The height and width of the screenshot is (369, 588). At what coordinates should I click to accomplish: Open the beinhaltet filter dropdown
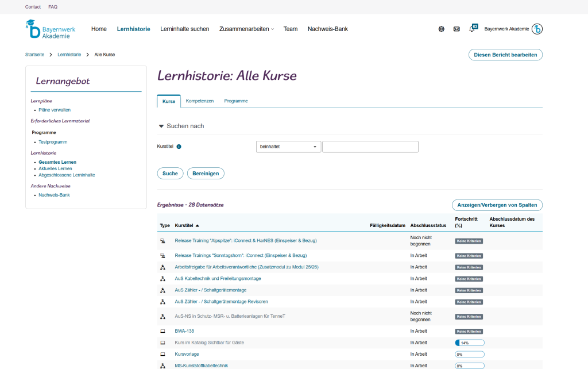pyautogui.click(x=288, y=147)
